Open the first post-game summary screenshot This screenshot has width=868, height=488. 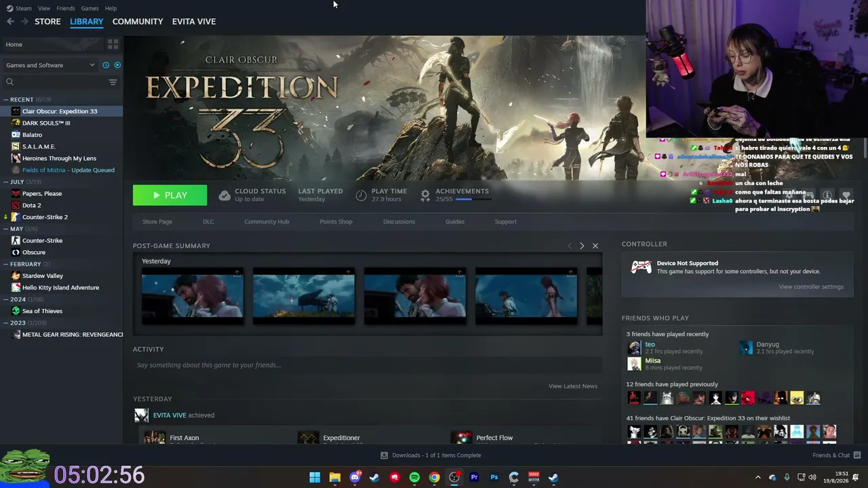coord(193,296)
